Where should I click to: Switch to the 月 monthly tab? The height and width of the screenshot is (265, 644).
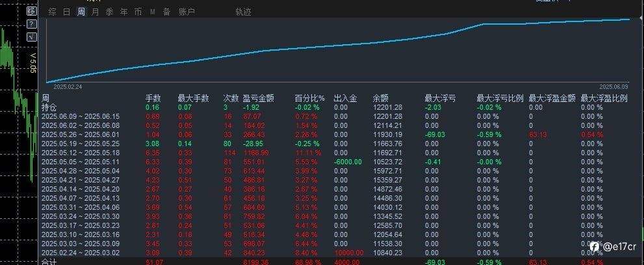(96, 12)
